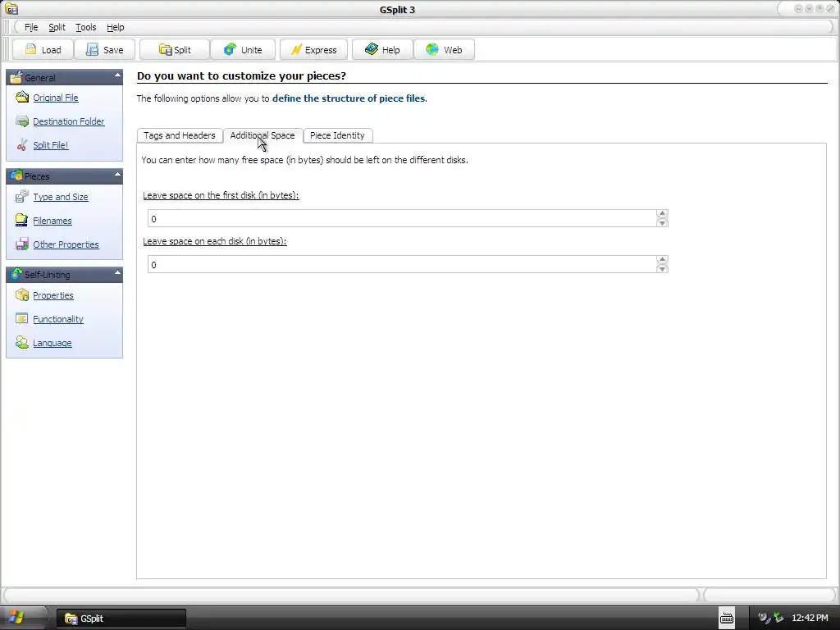Click the Language people icon

[22, 342]
